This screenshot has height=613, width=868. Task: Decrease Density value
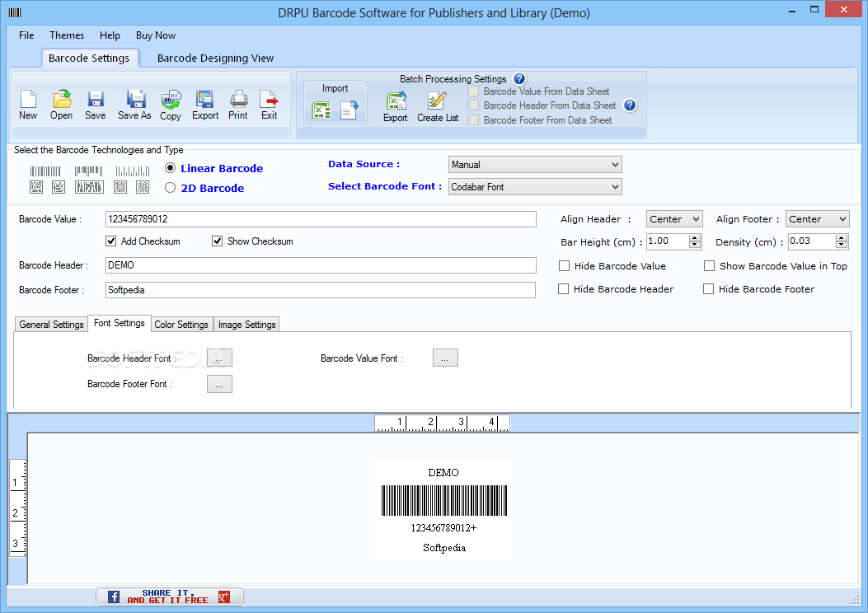(842, 245)
